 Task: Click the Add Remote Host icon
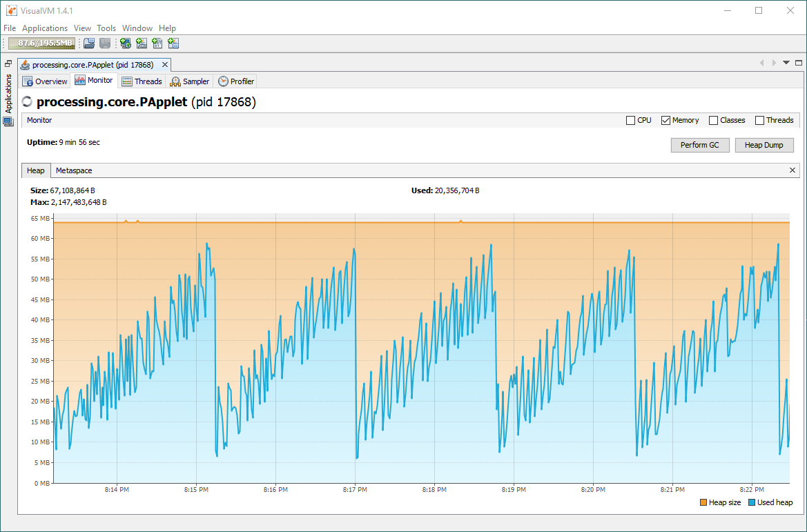(126, 43)
